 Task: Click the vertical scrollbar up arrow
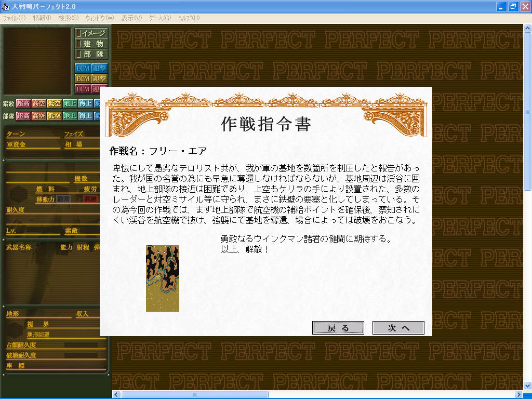coord(527,29)
